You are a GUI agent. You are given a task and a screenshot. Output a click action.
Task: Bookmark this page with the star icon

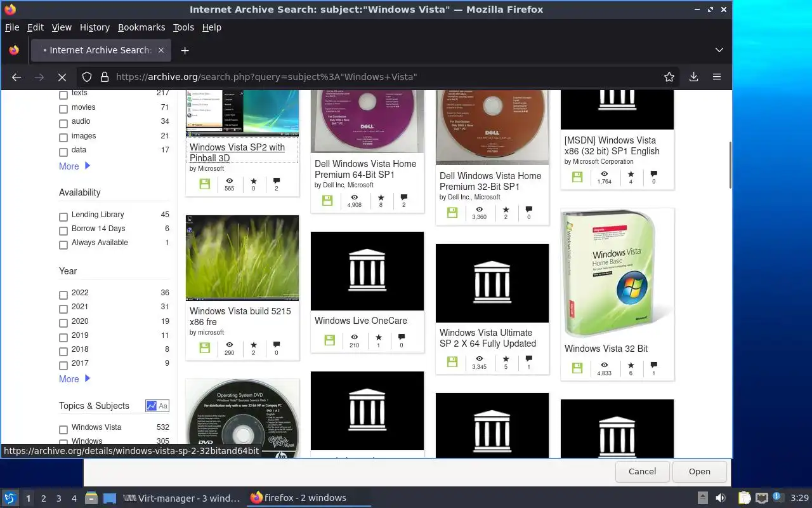pos(669,77)
